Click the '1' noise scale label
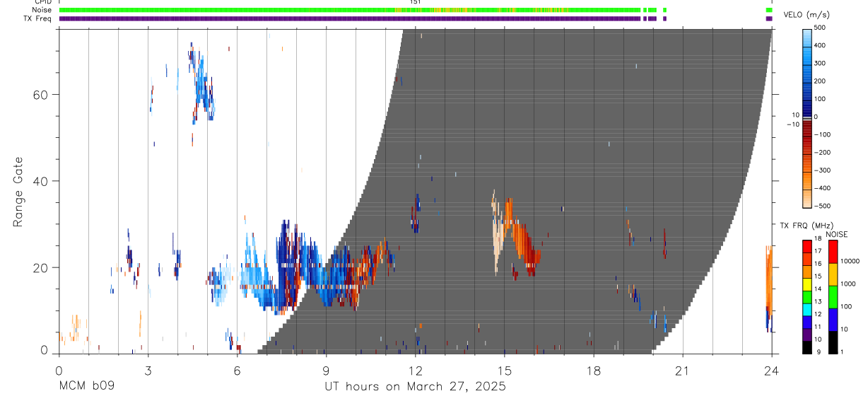This screenshot has height=401, width=868. click(x=842, y=351)
